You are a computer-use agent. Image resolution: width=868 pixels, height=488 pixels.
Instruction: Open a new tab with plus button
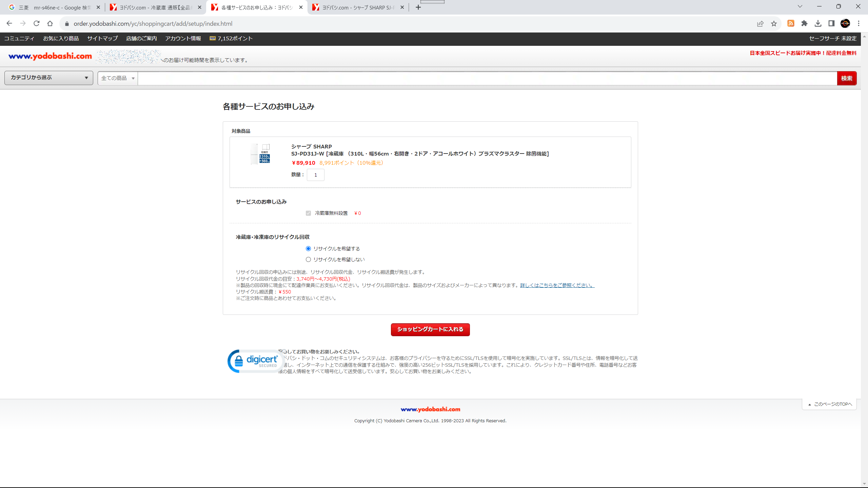[x=418, y=7]
